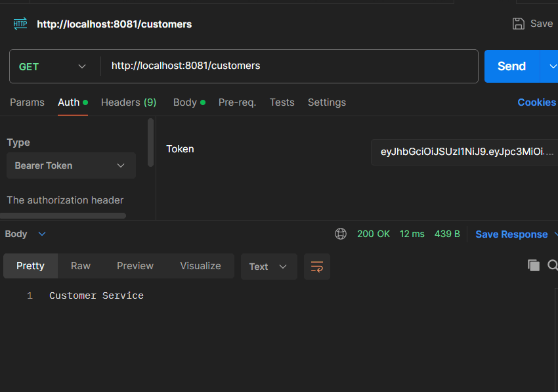Switch to the Visualize response tab
This screenshot has height=392, width=558.
200,266
